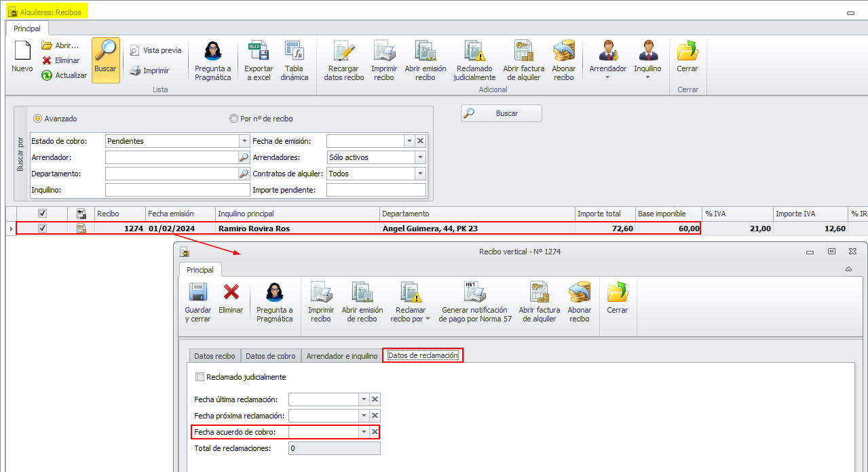Viewport: 868px width, 472px height.
Task: Refresh list with Actualizar
Action: (x=64, y=75)
